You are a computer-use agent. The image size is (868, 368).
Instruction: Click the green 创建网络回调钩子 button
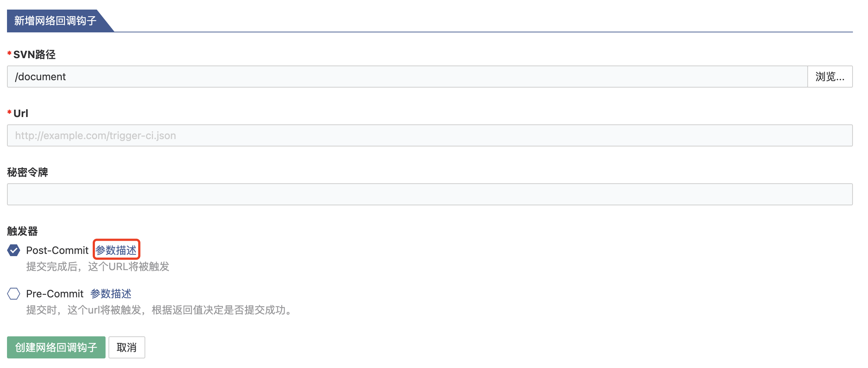click(x=56, y=347)
